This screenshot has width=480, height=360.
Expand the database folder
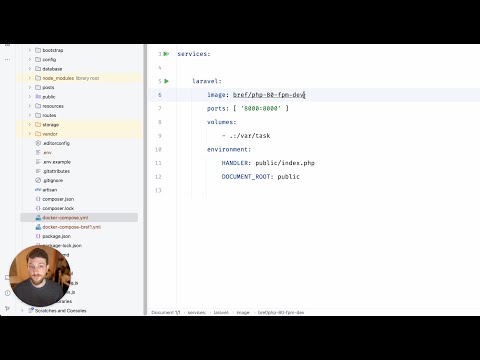30,69
